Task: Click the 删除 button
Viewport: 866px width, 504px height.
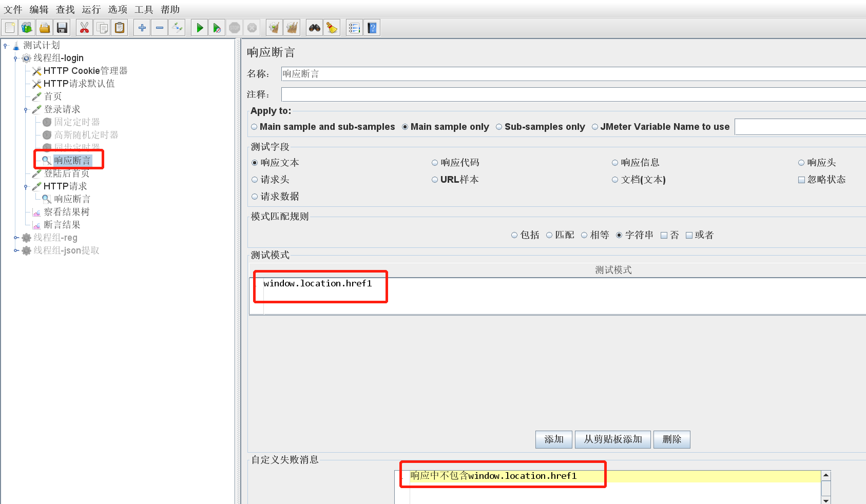Action: coord(672,439)
